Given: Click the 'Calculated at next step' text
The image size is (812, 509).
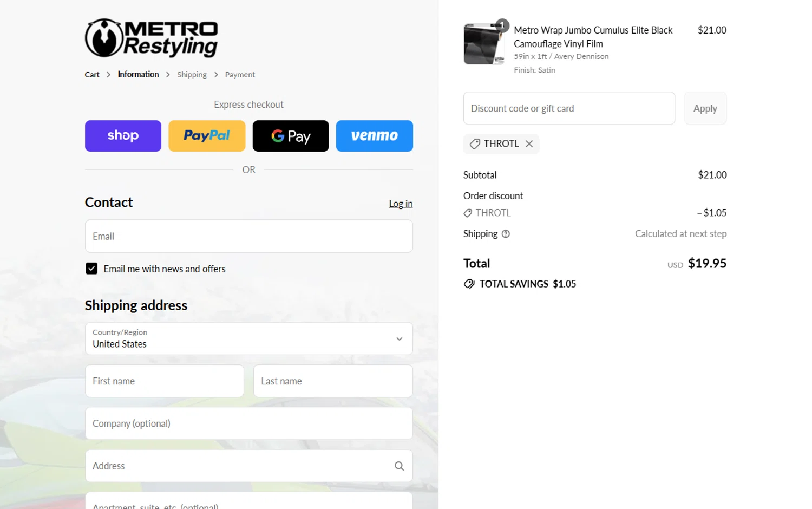Looking at the screenshot, I should pyautogui.click(x=680, y=234).
